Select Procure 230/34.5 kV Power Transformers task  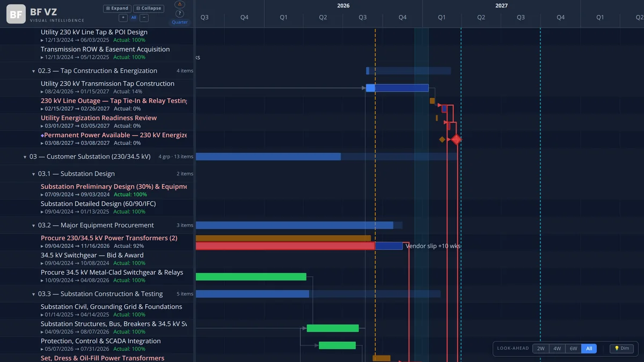click(109, 238)
